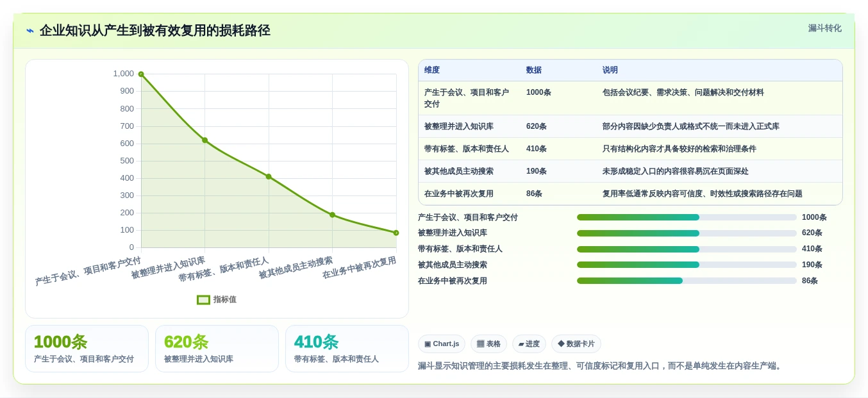Click the 86条 value beside the progress bar
Image resolution: width=868 pixels, height=398 pixels.
coord(810,281)
